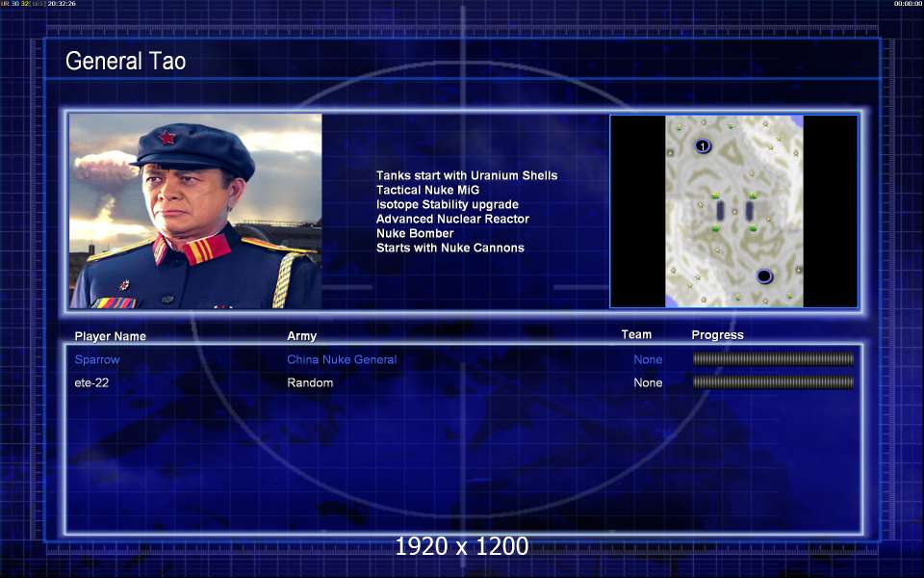Select the 'Advanced Nuclear Reactor' line

(x=452, y=219)
